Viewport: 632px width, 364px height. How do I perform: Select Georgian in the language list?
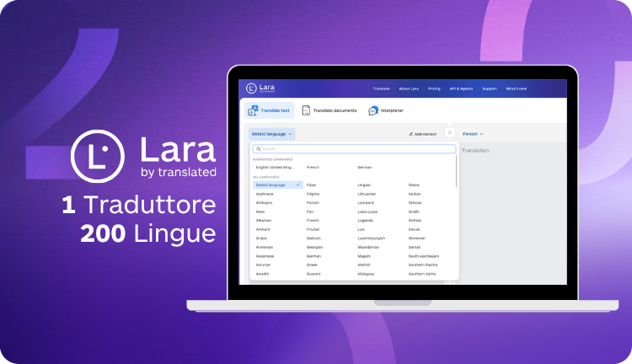(x=314, y=247)
